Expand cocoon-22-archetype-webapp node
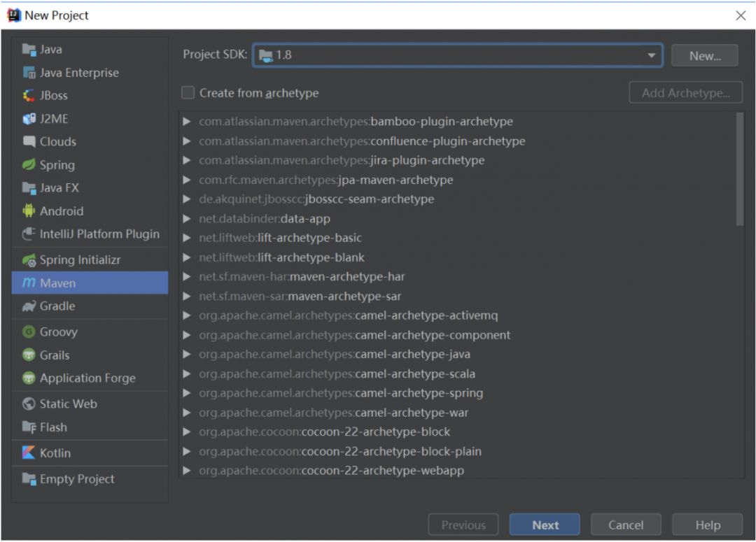 [x=187, y=471]
